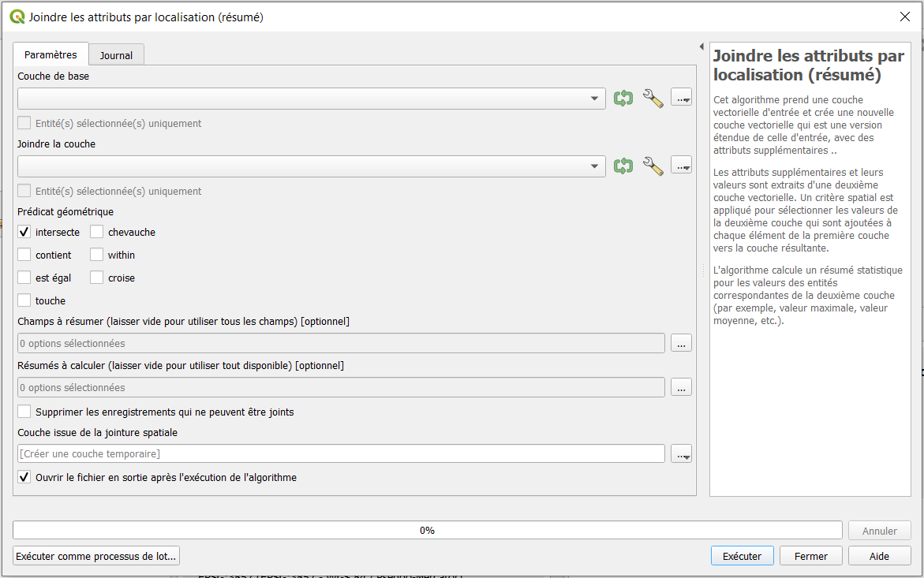Click the Fermer button

(811, 556)
